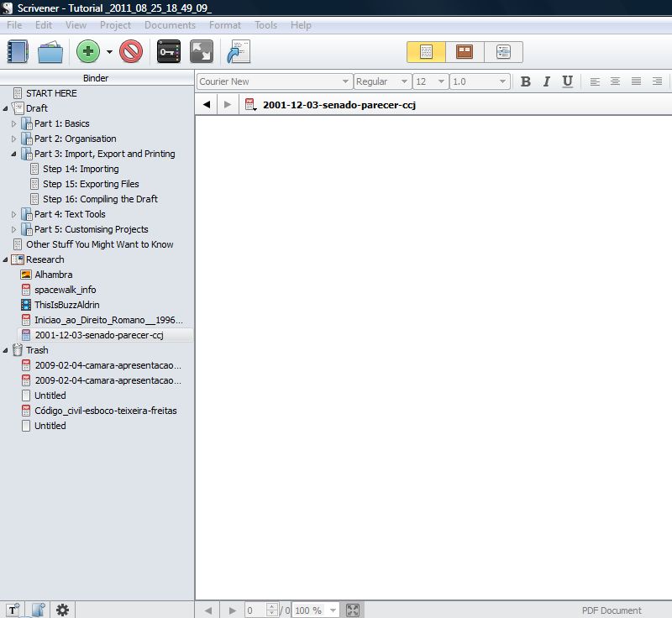Click the red Trash/Delete icon
The image size is (672, 618).
click(x=131, y=52)
